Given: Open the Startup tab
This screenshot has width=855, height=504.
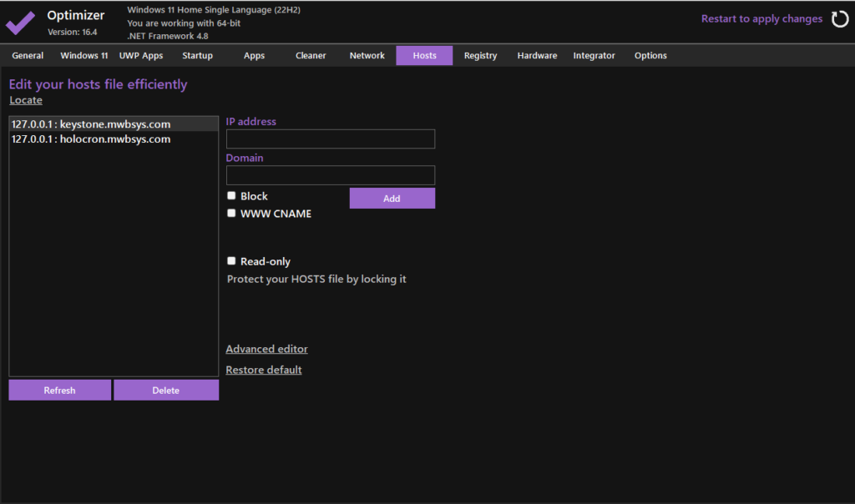Looking at the screenshot, I should click(x=198, y=56).
